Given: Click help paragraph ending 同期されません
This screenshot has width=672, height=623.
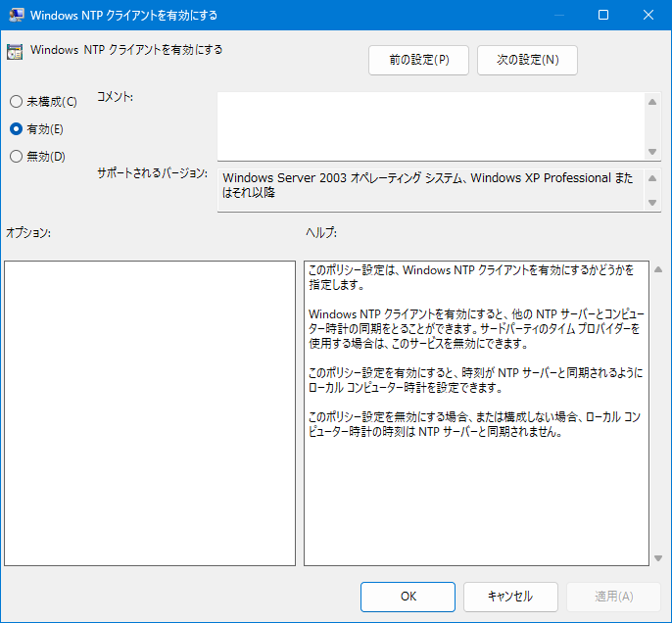Looking at the screenshot, I should [474, 424].
